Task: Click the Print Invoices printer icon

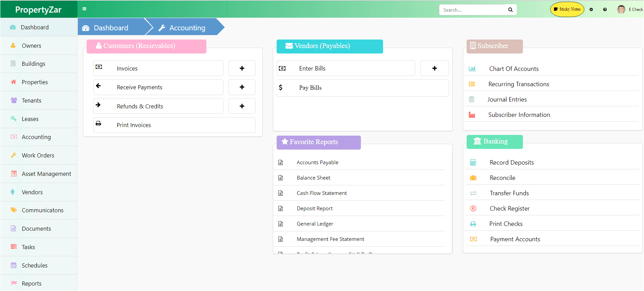Action: 98,123
